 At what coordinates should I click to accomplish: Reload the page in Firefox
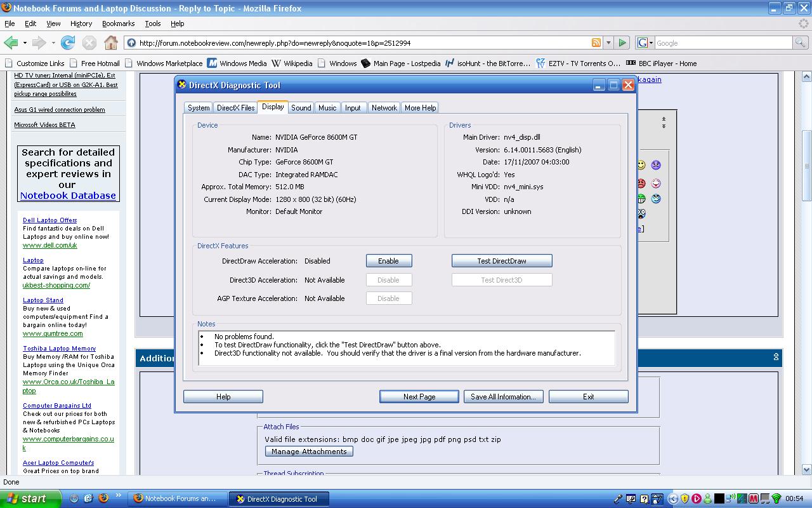[68, 43]
